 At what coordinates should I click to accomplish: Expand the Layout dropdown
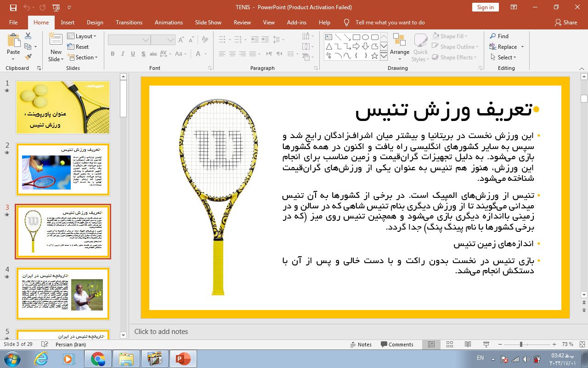(x=82, y=36)
